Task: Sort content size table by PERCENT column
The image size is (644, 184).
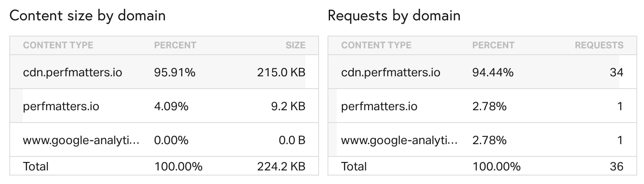Action: pos(175,45)
